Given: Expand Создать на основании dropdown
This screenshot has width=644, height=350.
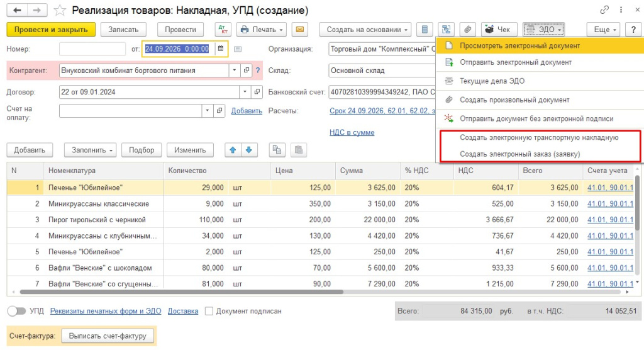Looking at the screenshot, I should [x=365, y=30].
